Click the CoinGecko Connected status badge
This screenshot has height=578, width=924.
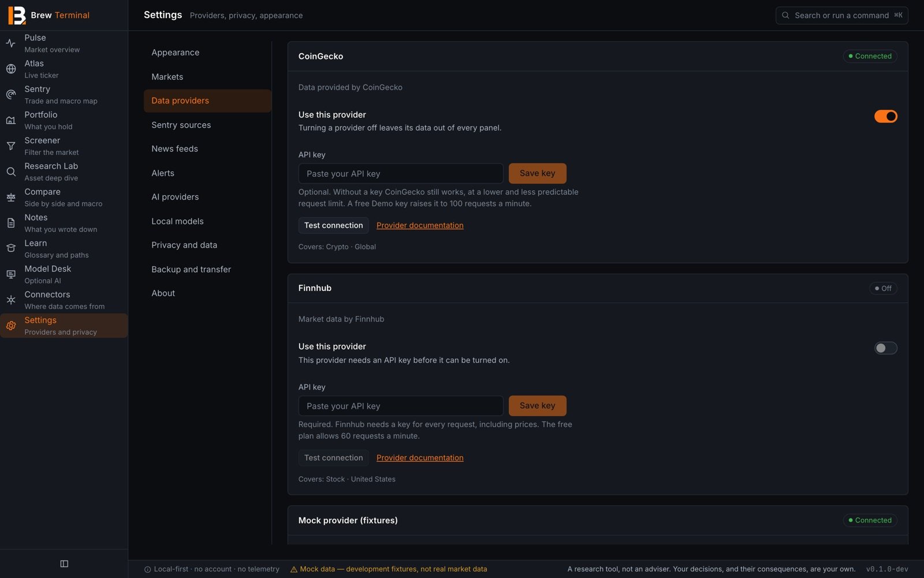tap(870, 56)
